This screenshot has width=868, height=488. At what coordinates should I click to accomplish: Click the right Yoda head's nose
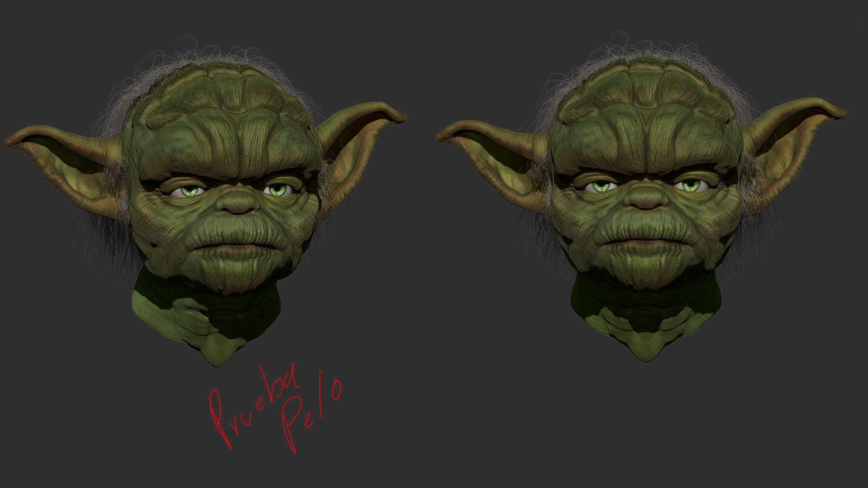click(x=646, y=200)
